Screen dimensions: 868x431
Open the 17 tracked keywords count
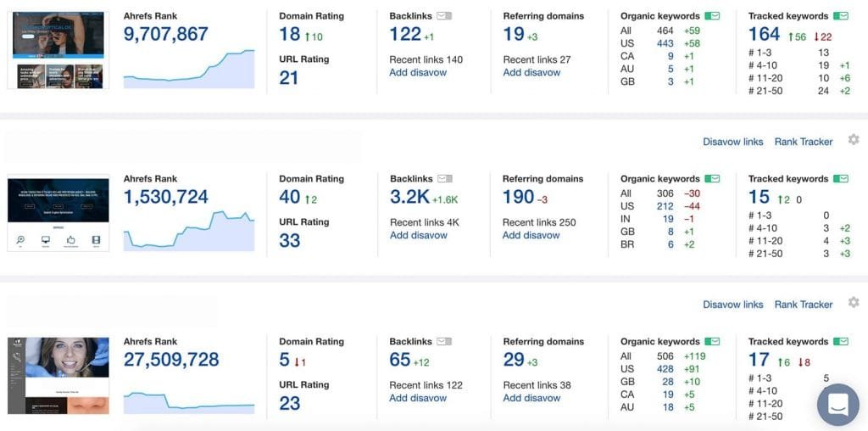pyautogui.click(x=759, y=360)
